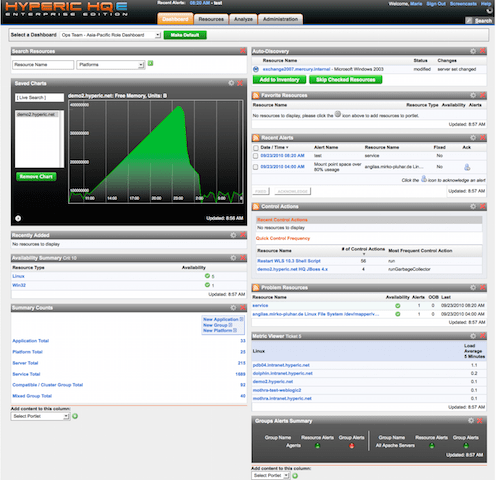Screen dimensions: 496x480
Task: Open Win32 availability resource type
Action: (x=19, y=285)
